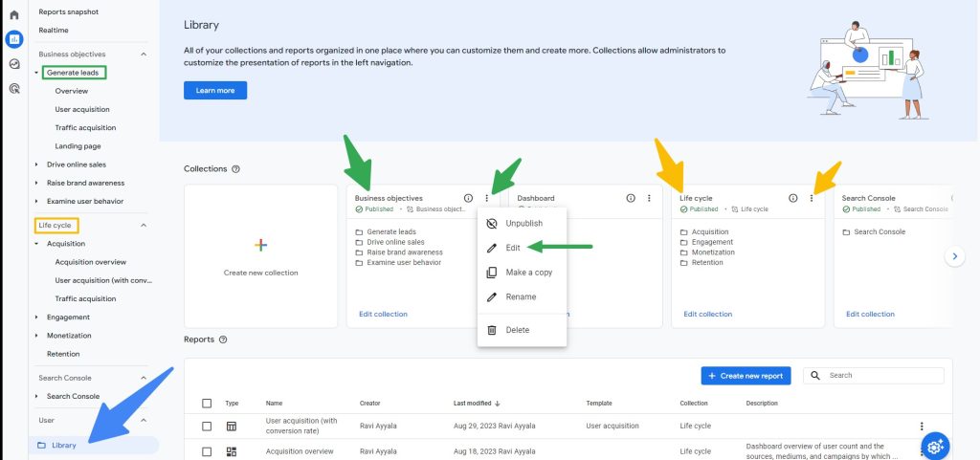Viewport: 980px width, 460px height.
Task: Select Rename in the context menu
Action: 522,296
